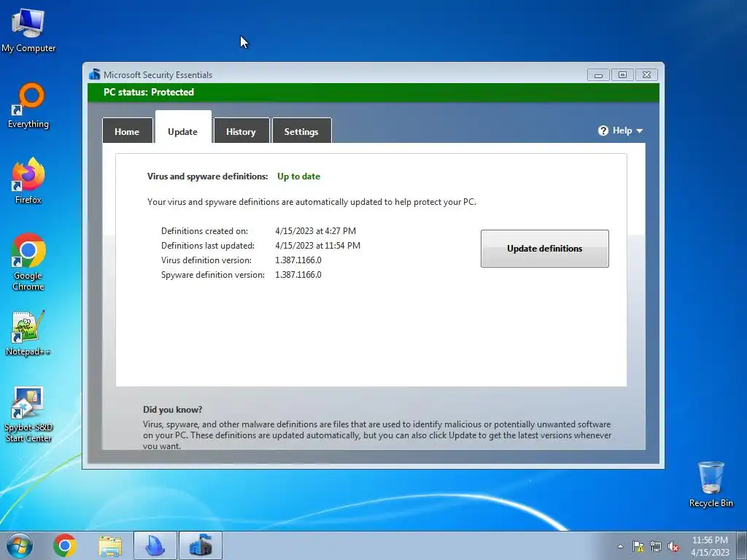The width and height of the screenshot is (747, 560).
Task: Click 'PC status: Protected' banner text
Action: point(149,92)
